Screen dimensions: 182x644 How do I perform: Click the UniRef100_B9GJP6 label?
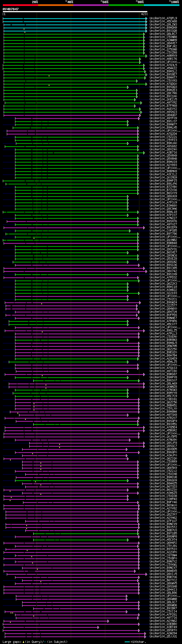click(163, 184)
